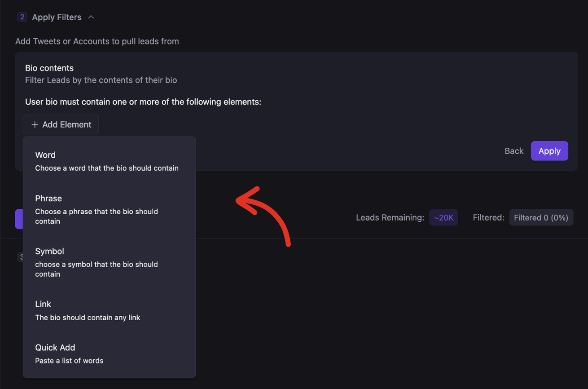Click the Bio contents filter title
This screenshot has height=389, width=588.
49,68
